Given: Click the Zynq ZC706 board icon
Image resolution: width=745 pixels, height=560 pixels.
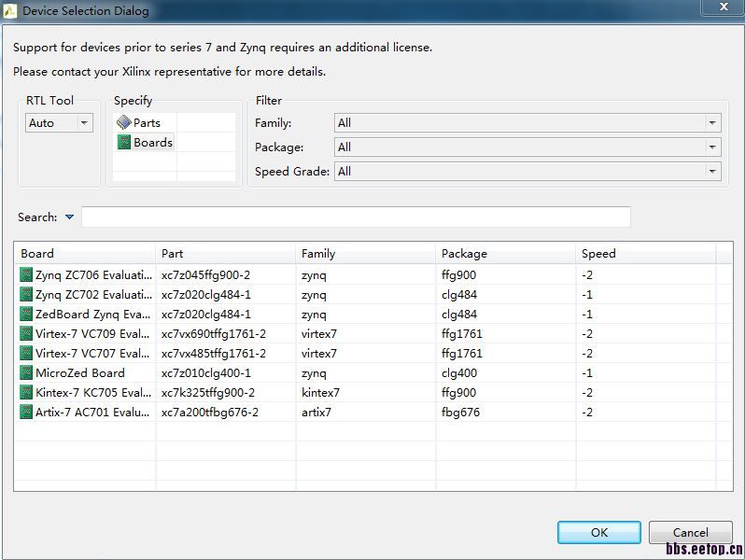Looking at the screenshot, I should (26, 275).
